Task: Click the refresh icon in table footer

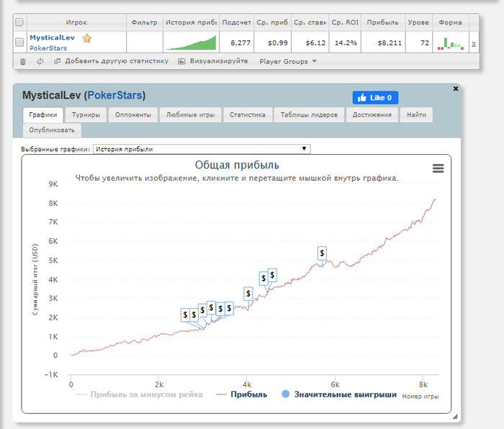Action: pyautogui.click(x=40, y=61)
